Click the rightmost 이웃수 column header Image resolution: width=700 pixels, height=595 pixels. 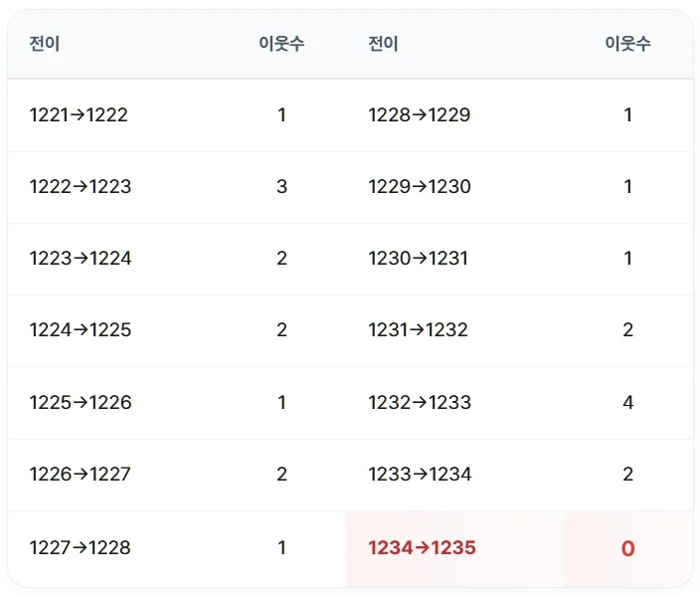tap(627, 44)
